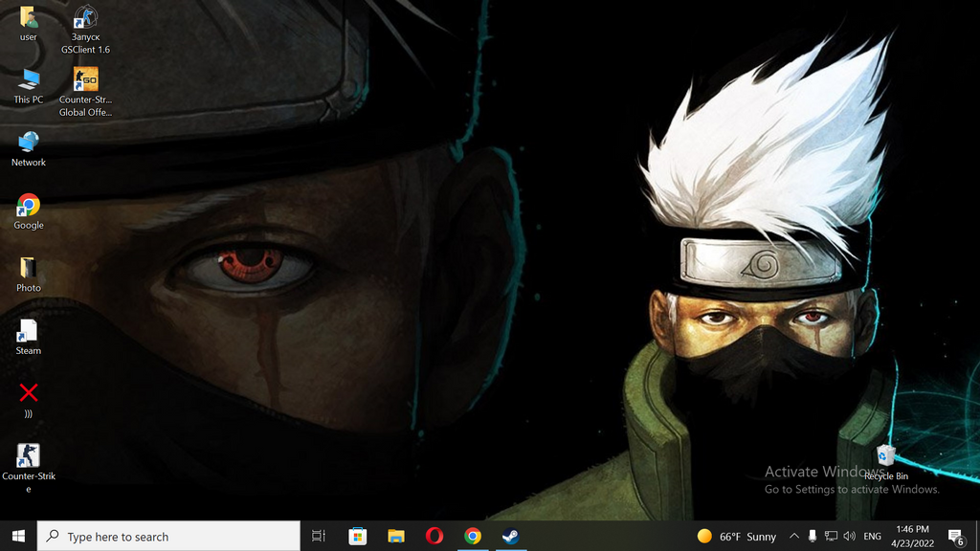Select the Photo folder icon
980x551 pixels.
tap(28, 275)
